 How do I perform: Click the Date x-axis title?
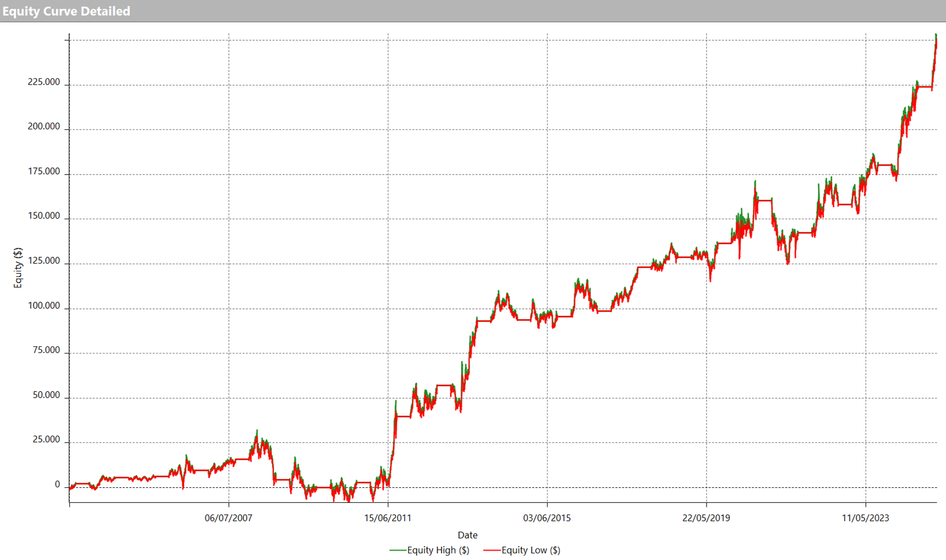click(x=468, y=535)
